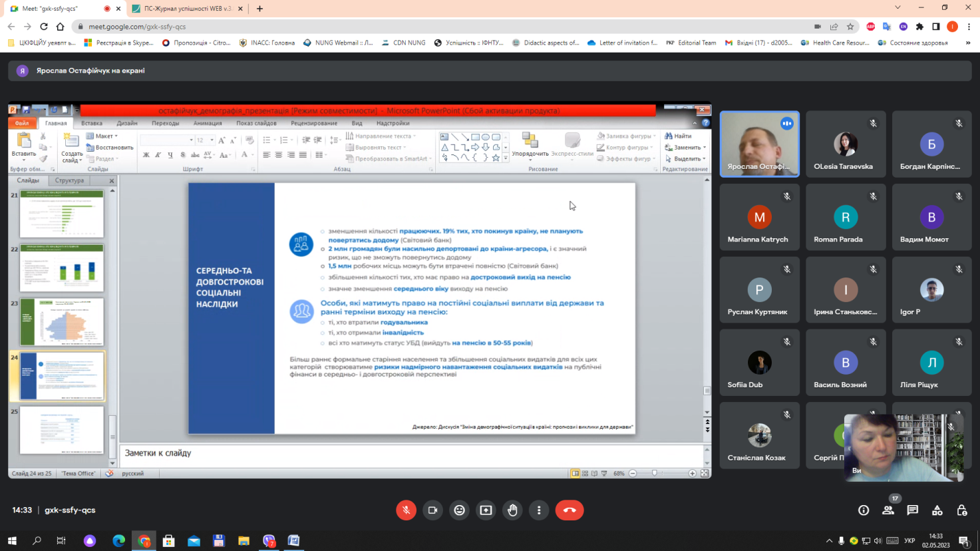Click the present screen icon
The width and height of the screenshot is (980, 551).
click(x=486, y=510)
